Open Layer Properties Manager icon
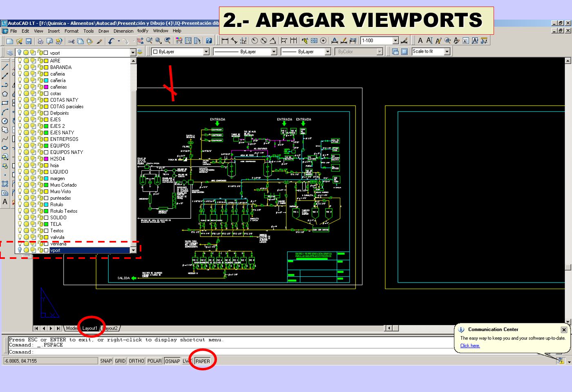This screenshot has width=572, height=392. (x=10, y=52)
